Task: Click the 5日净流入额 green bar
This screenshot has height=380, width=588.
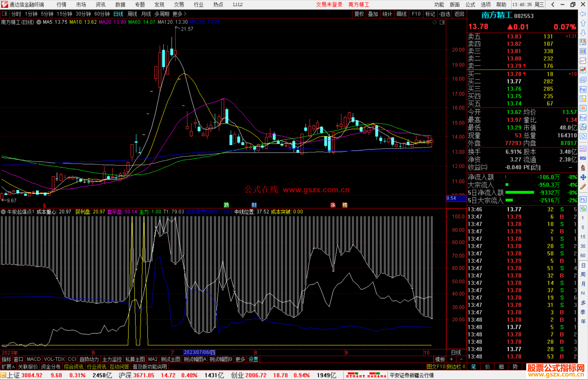Action: pyautogui.click(x=519, y=193)
